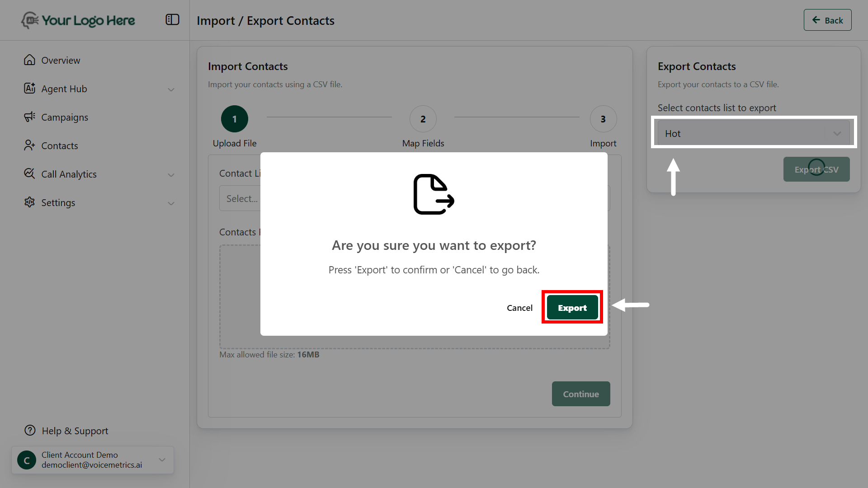868x488 pixels.
Task: Open the Client Account Demo account menu
Action: coord(93,460)
